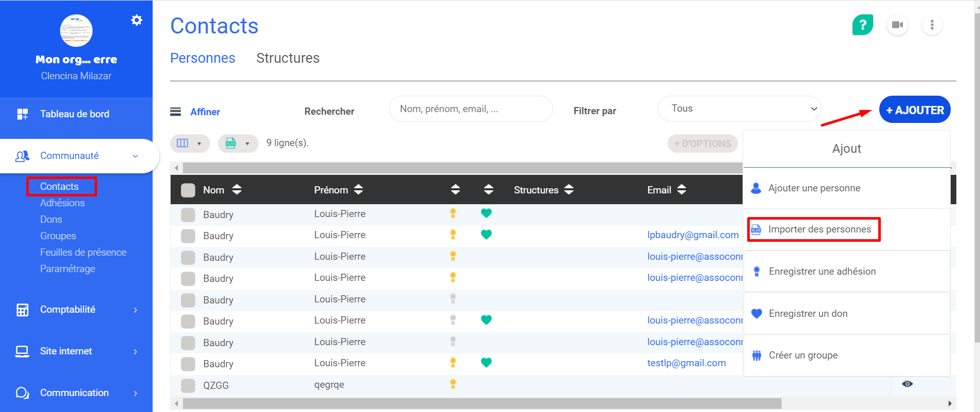Screen dimensions: 980x412
Task: Click the green heart on lpbaudry@gmail.com row
Action: 486,235
